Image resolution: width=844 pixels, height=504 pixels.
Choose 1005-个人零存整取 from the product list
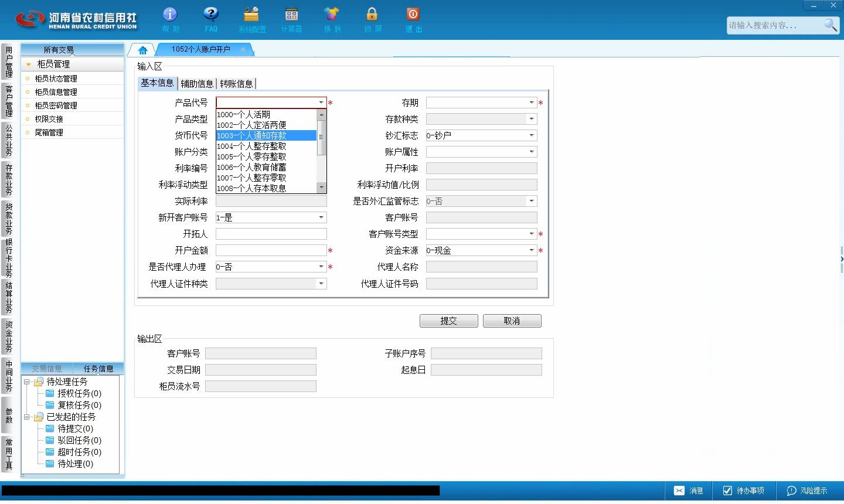coord(266,157)
